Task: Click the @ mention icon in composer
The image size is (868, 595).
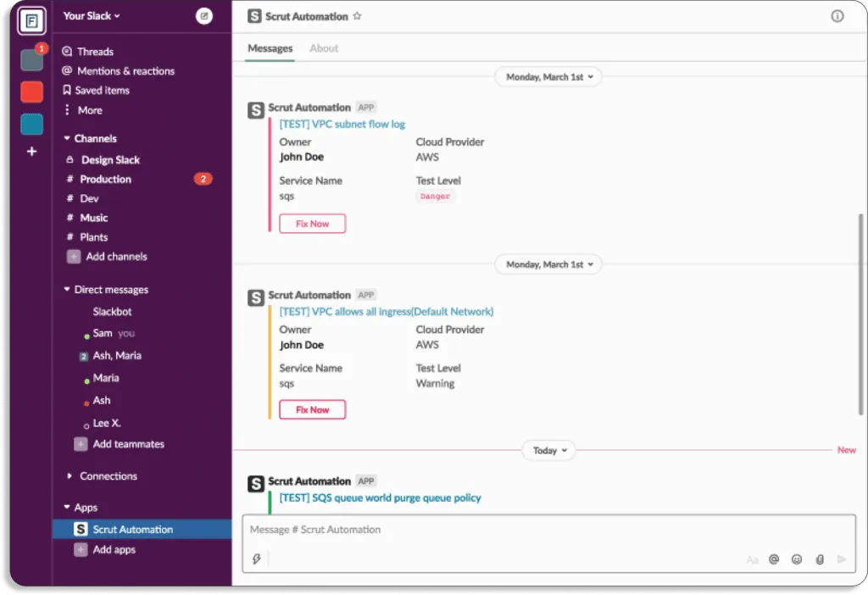Action: point(774,559)
